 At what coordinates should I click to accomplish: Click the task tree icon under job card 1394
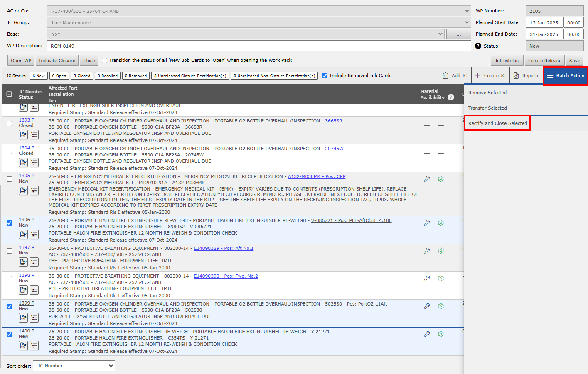pyautogui.click(x=34, y=162)
